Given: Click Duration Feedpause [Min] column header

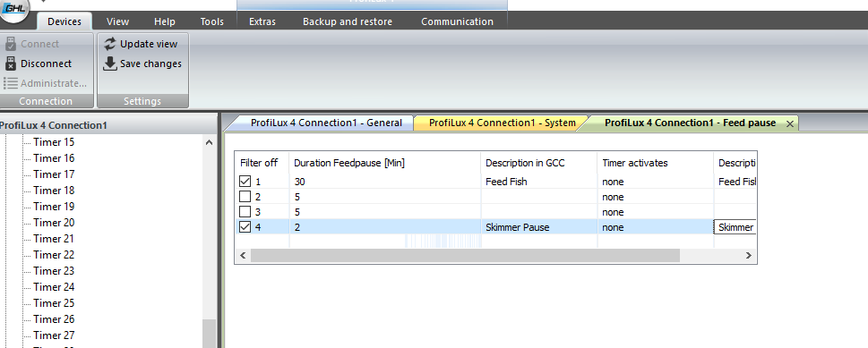Looking at the screenshot, I should [x=384, y=163].
